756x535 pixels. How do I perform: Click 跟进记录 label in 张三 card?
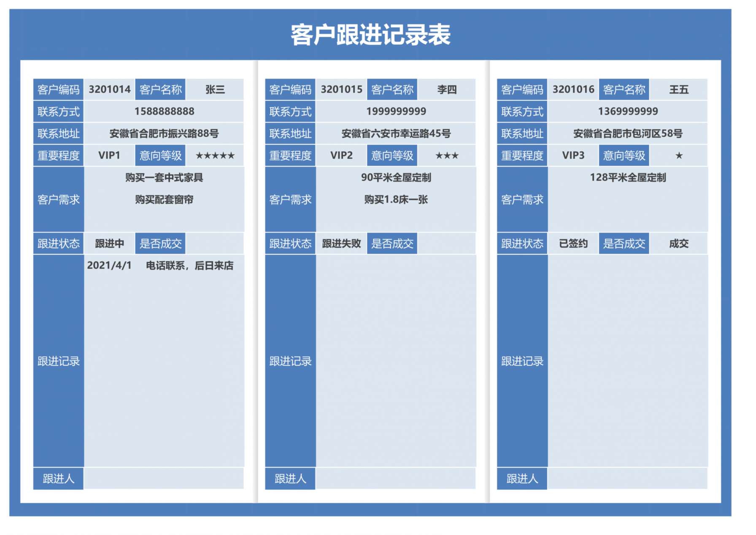59,361
